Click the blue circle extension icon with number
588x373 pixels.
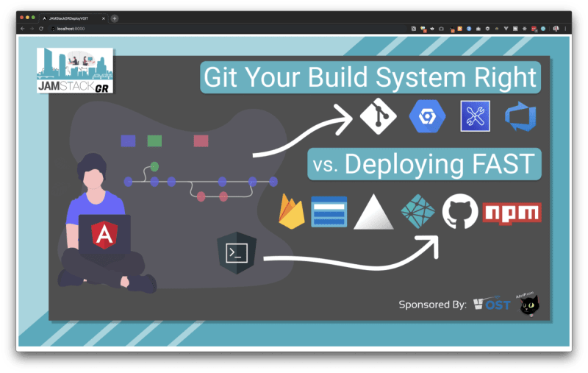coord(469,29)
